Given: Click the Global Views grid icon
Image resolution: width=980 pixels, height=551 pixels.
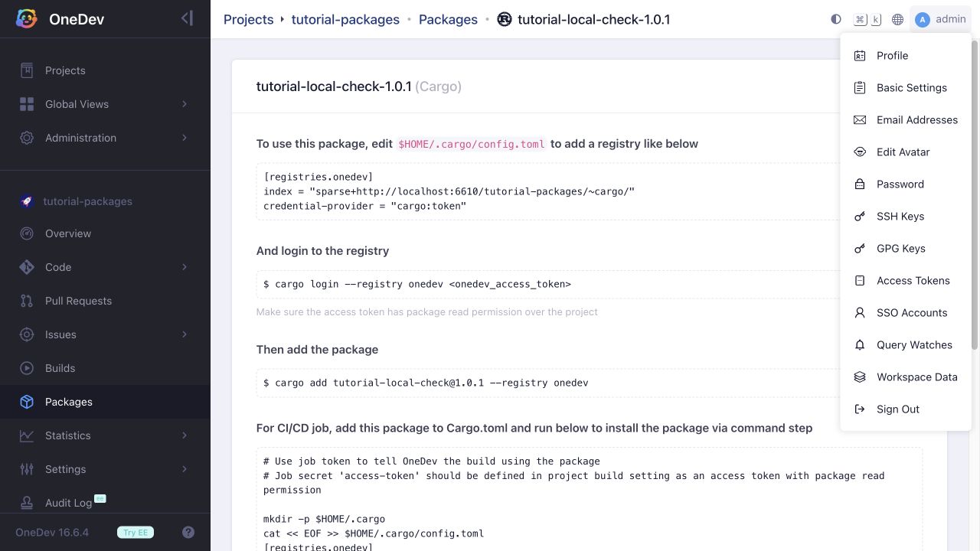Looking at the screenshot, I should pyautogui.click(x=27, y=104).
